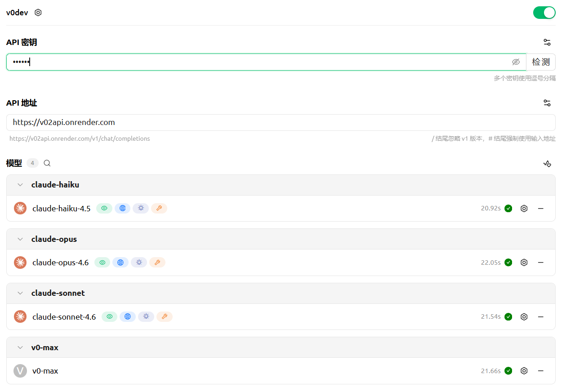Click v0-max green check status
Viewport: 566px width, 392px height.
click(x=508, y=371)
